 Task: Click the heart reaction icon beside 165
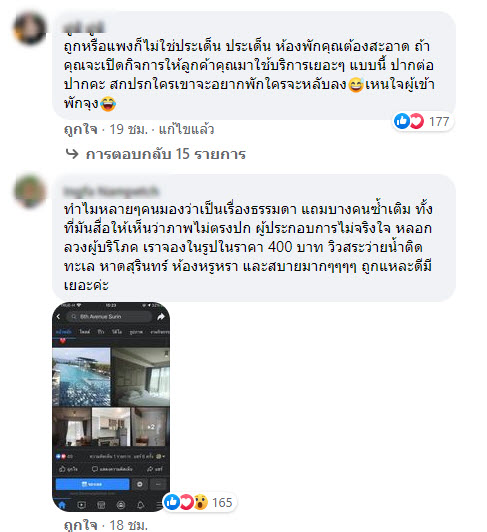click(186, 502)
